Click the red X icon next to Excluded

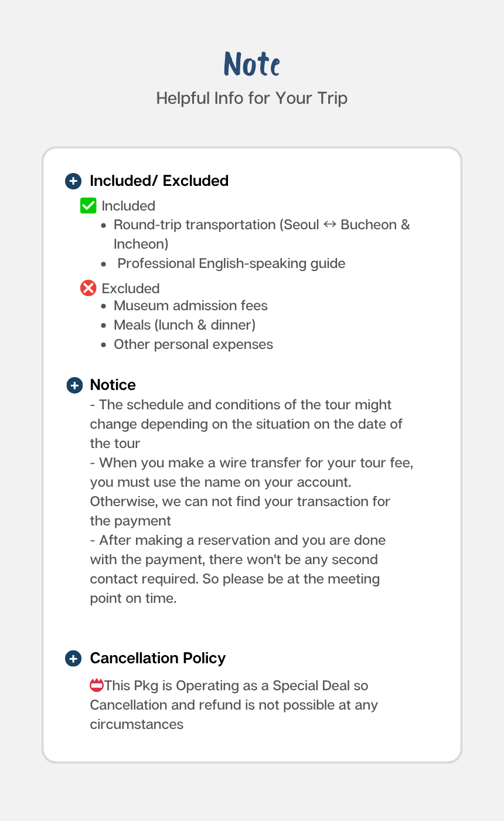point(88,289)
